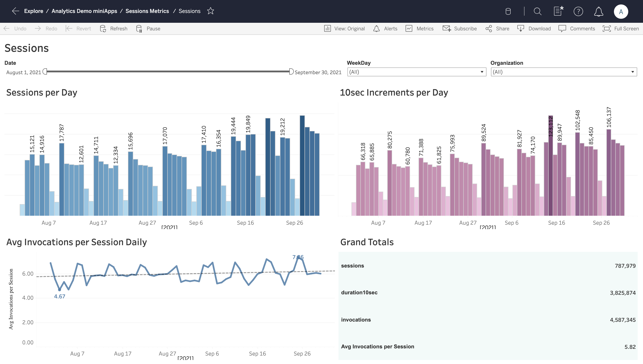The width and height of the screenshot is (643, 364).
Task: Open the notifications bell
Action: click(x=599, y=11)
